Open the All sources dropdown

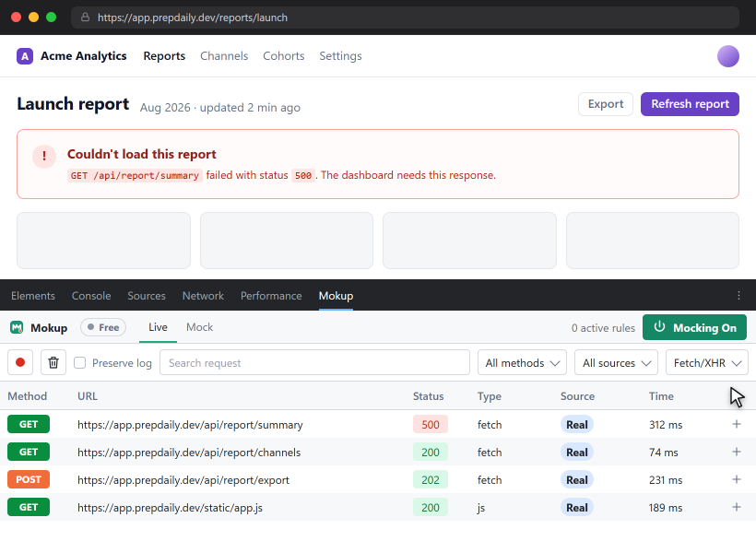616,362
